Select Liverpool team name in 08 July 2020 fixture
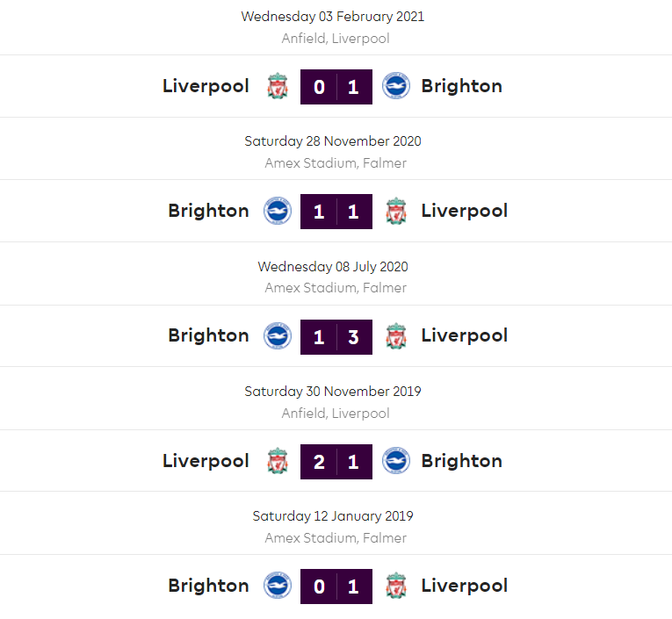The image size is (672, 619). click(x=464, y=335)
